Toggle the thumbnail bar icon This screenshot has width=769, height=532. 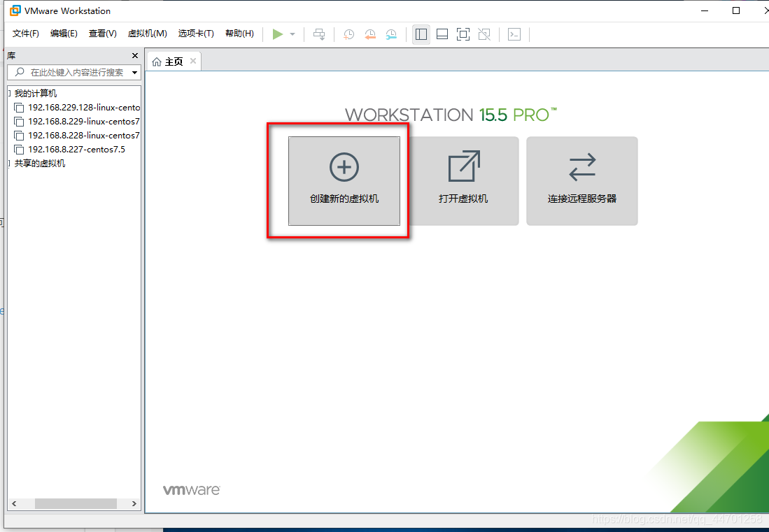tap(442, 34)
